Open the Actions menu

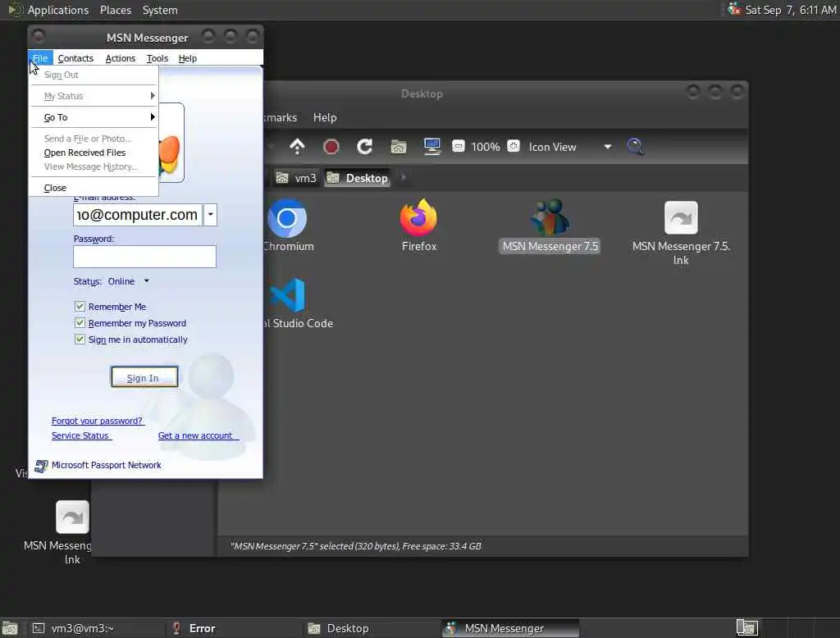[120, 58]
